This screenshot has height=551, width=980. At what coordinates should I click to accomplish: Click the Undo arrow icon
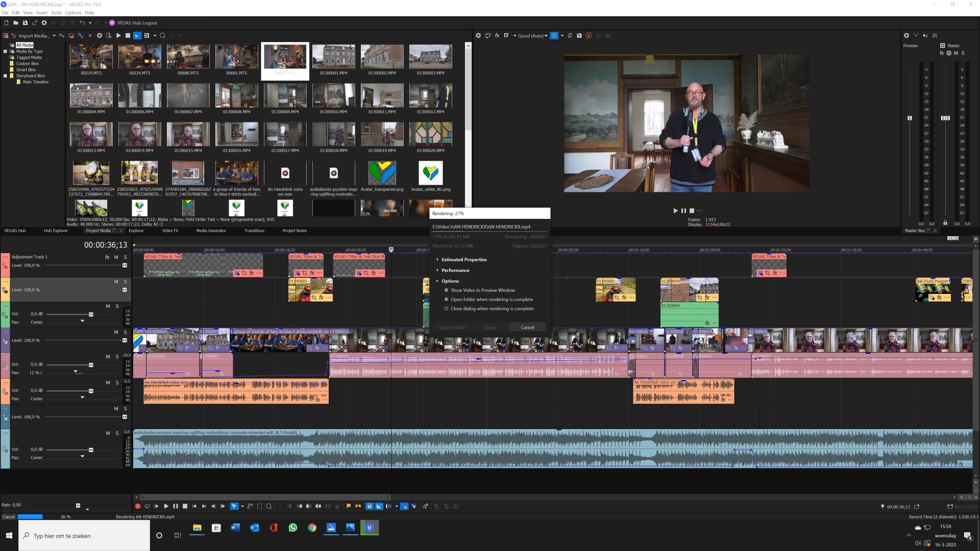coord(82,23)
